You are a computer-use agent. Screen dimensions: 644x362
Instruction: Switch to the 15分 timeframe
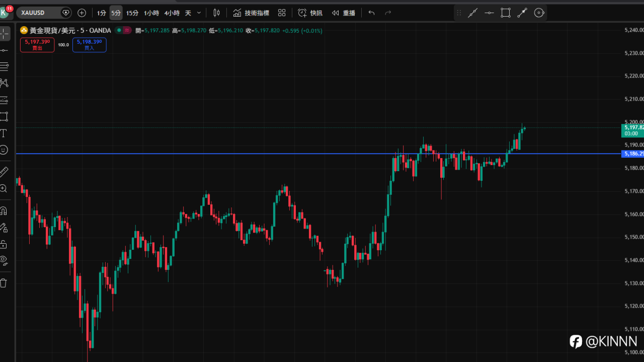click(132, 13)
